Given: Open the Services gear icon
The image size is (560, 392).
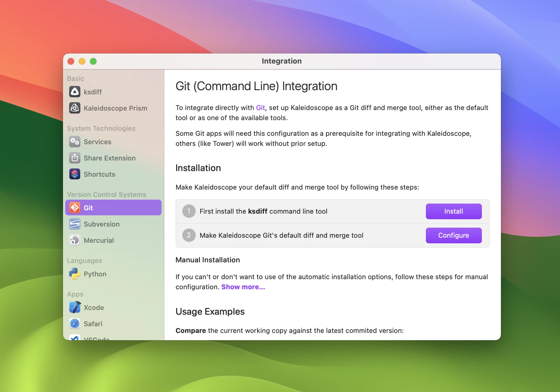Looking at the screenshot, I should 75,142.
